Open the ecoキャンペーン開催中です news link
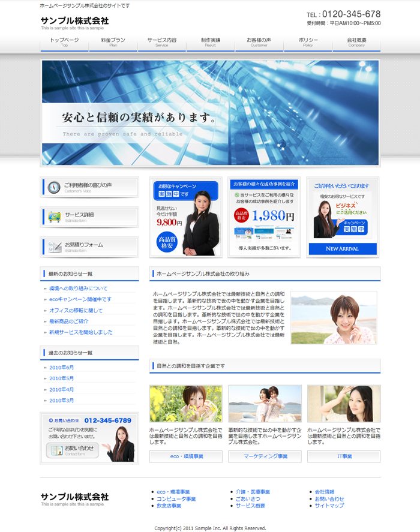 80,299
